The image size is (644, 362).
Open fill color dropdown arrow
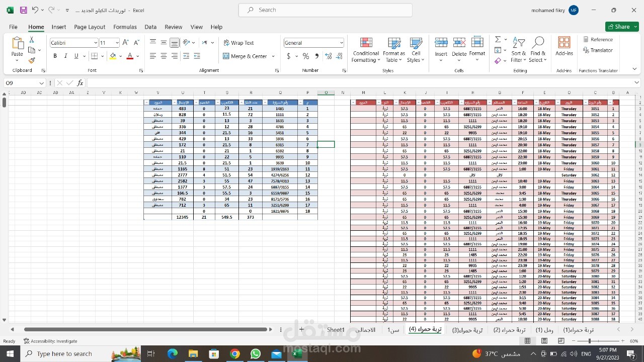120,56
